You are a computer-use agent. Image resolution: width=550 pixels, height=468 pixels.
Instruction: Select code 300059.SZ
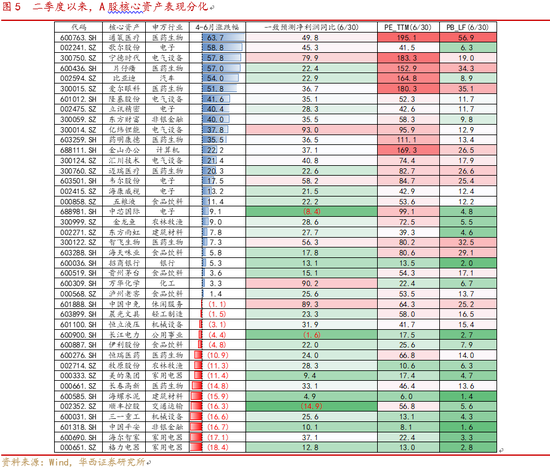(x=78, y=119)
